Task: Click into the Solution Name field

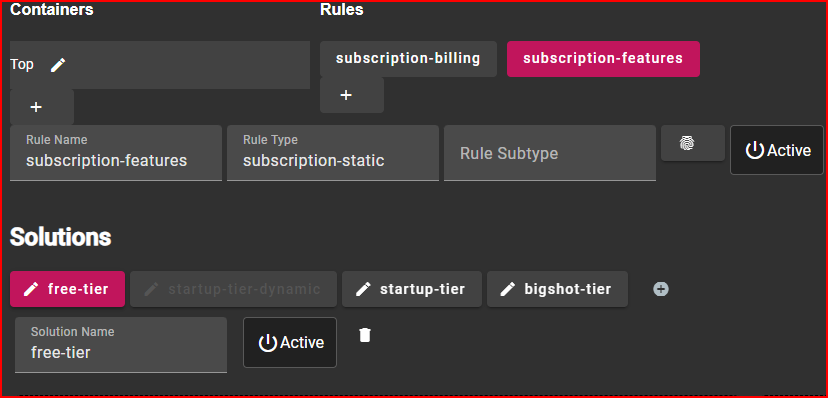Action: coord(121,345)
